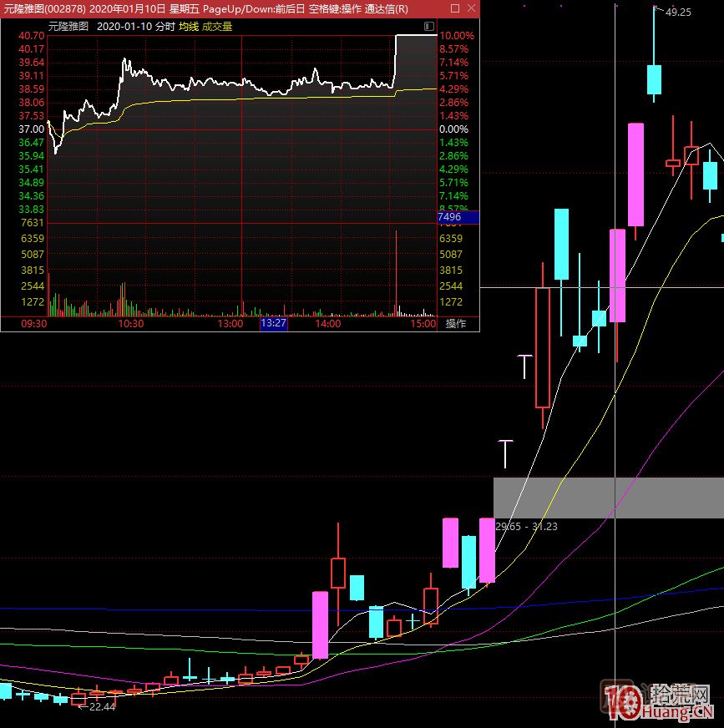
Task: Open the 操作 menu below the volume chart
Action: point(456,324)
